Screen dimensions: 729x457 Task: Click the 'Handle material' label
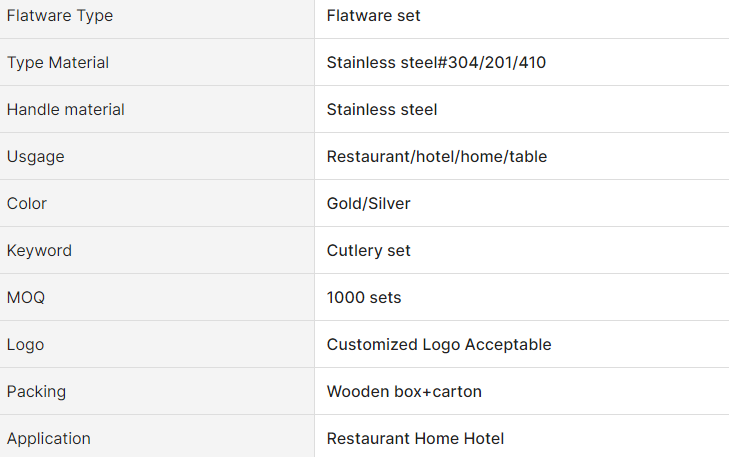[66, 110]
